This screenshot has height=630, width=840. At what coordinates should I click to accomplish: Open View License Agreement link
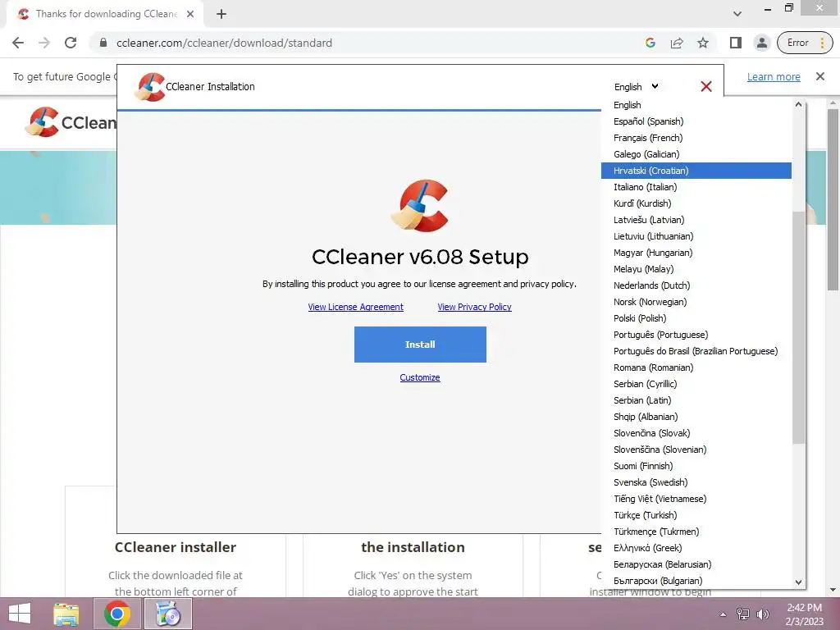pyautogui.click(x=356, y=307)
